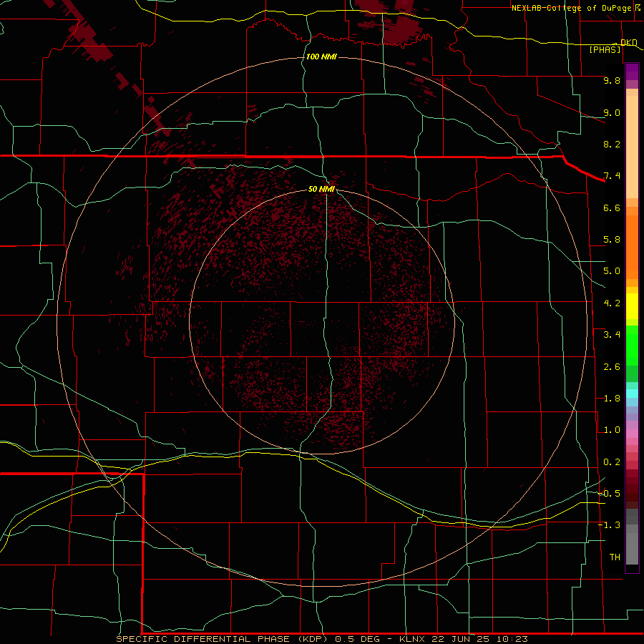Click the -0.5 value on color scale
This screenshot has width=644, height=644.
pyautogui.click(x=609, y=494)
